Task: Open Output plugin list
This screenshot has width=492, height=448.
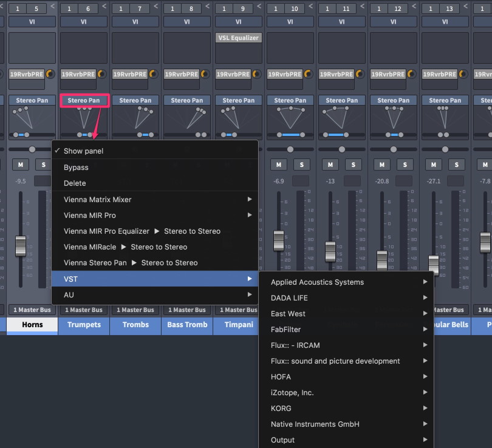Action: (346, 440)
